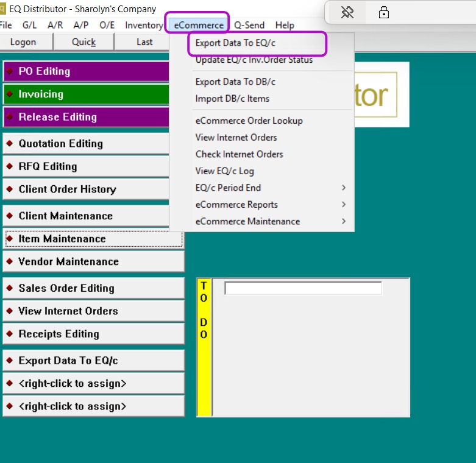Image resolution: width=476 pixels, height=463 pixels.
Task: Open the File menu
Action: pos(5,25)
